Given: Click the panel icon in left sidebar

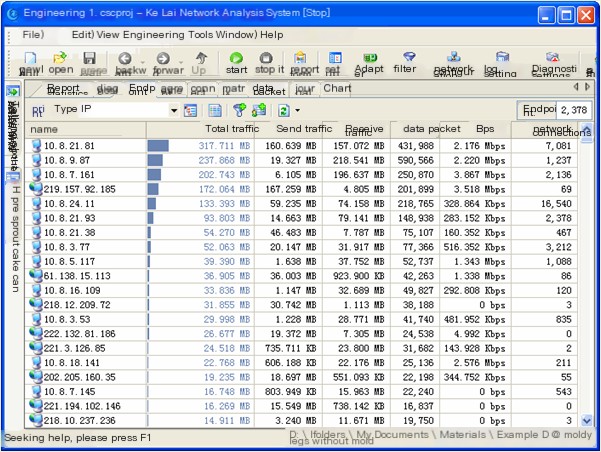Looking at the screenshot, I should pos(13,177).
